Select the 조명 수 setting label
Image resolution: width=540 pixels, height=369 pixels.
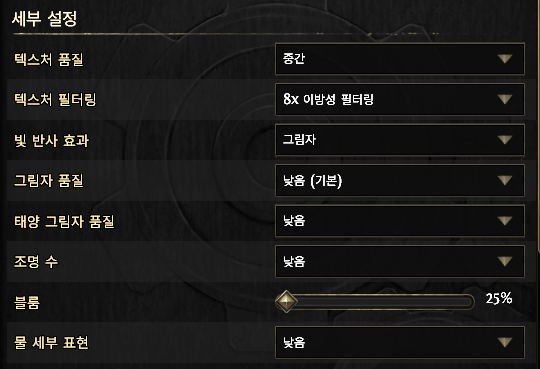pos(36,262)
